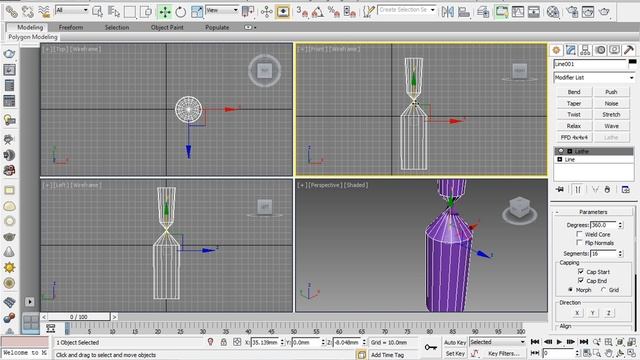This screenshot has width=640, height=360.
Task: Switch to the Freeform ribbon tab
Action: [71, 27]
